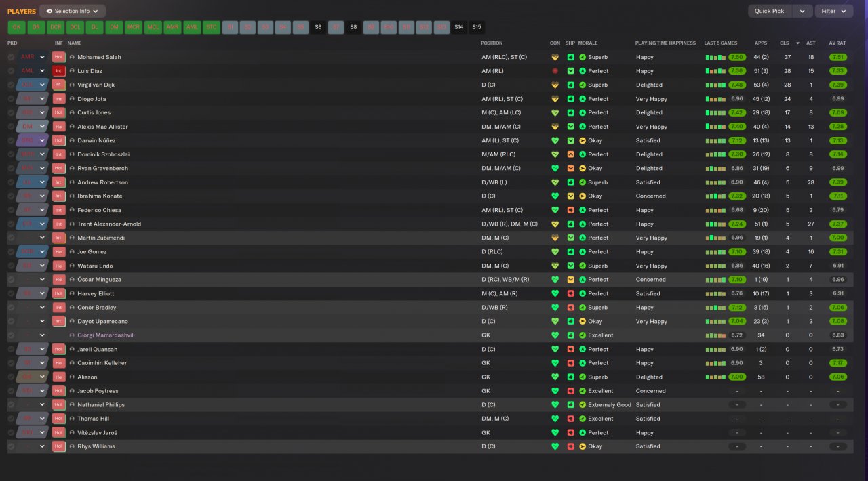Select the S8 substitute slot
This screenshot has height=481, width=868.
353,27
